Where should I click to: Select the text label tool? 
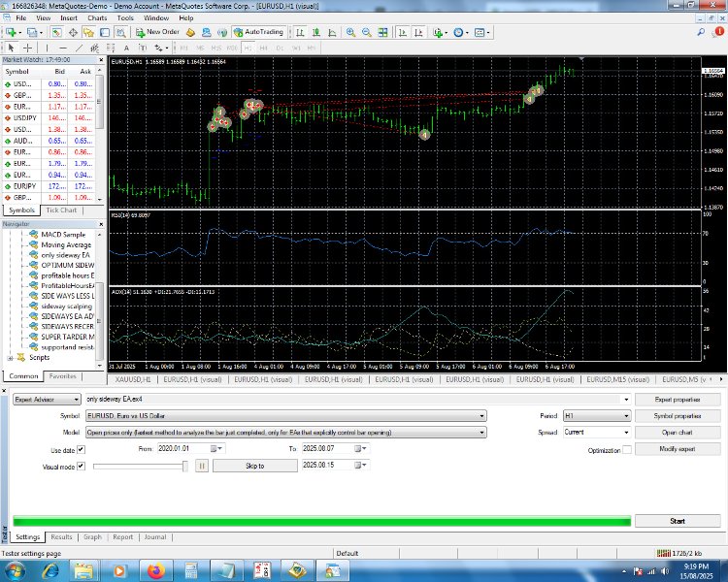143,48
